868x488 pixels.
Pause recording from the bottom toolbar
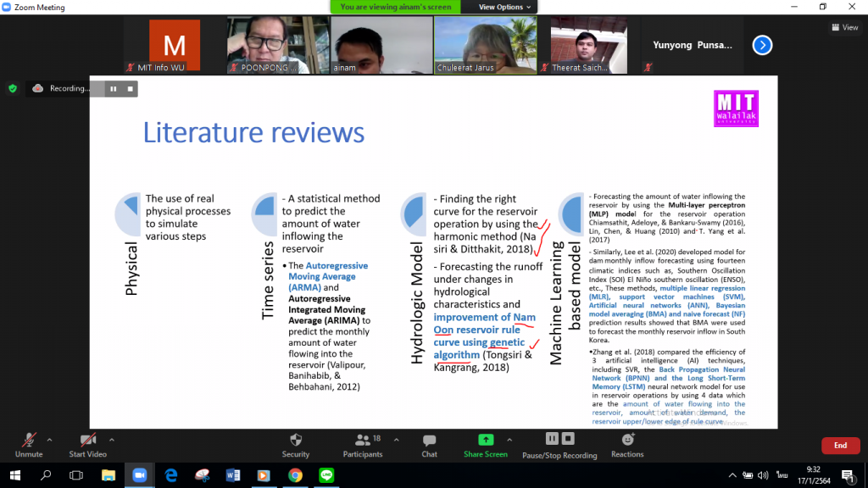point(552,439)
